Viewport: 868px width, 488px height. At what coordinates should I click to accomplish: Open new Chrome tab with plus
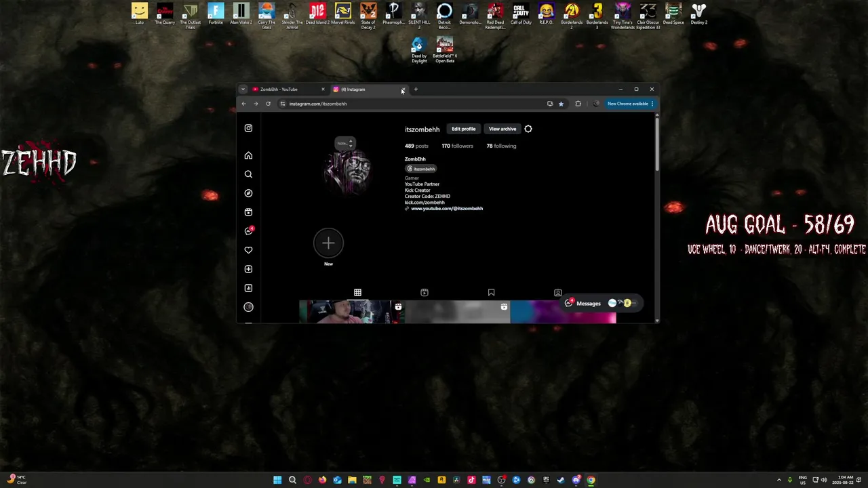(x=416, y=89)
